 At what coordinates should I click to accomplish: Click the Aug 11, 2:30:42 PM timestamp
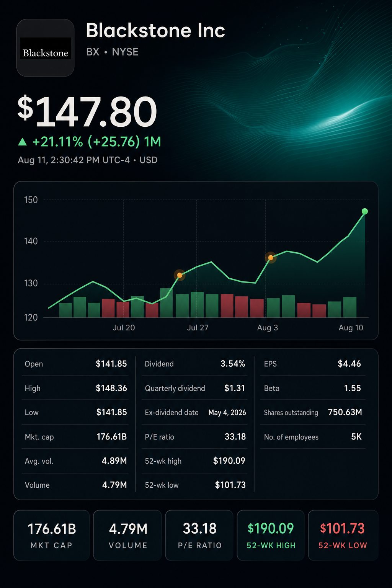point(88,160)
